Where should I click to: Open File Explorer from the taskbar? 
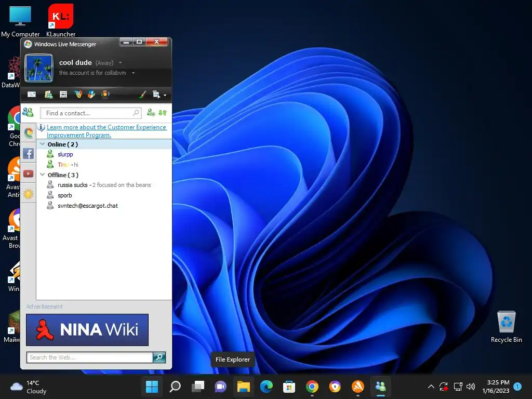[243, 387]
